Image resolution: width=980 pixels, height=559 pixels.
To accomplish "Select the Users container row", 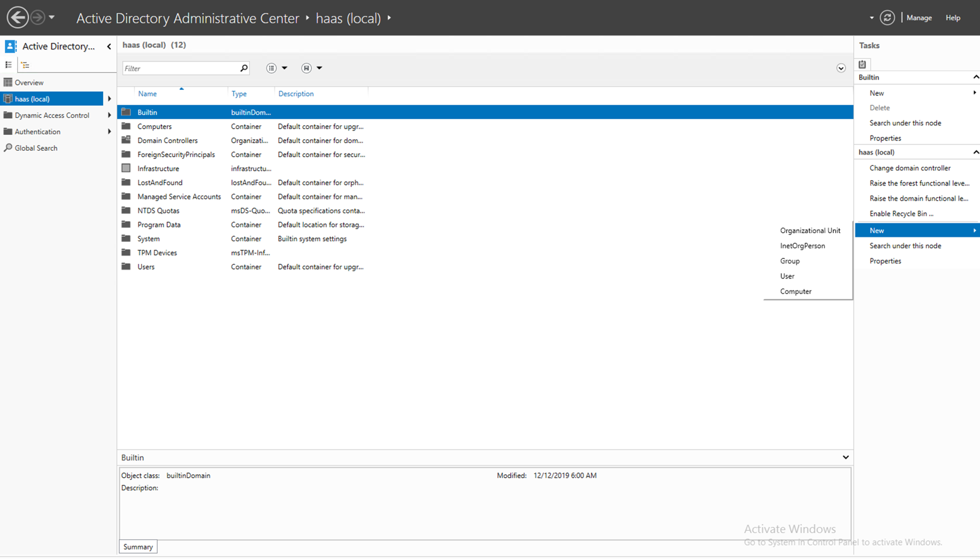I will click(x=485, y=267).
